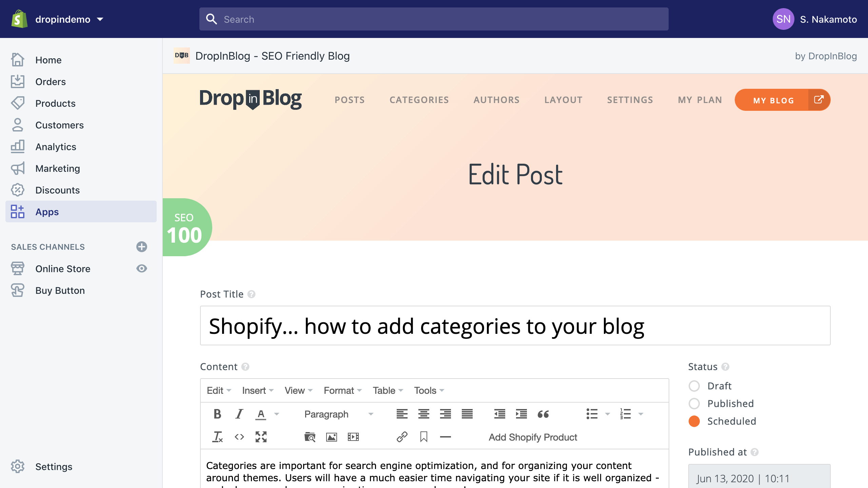Click the Add Shopify Product icon
Screen dimensions: 868x488
pyautogui.click(x=532, y=437)
